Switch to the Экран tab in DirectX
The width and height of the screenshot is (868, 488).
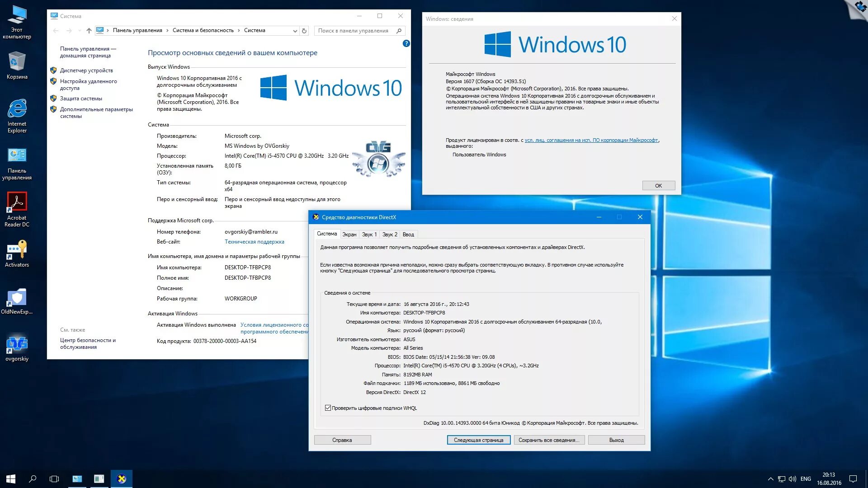point(349,235)
